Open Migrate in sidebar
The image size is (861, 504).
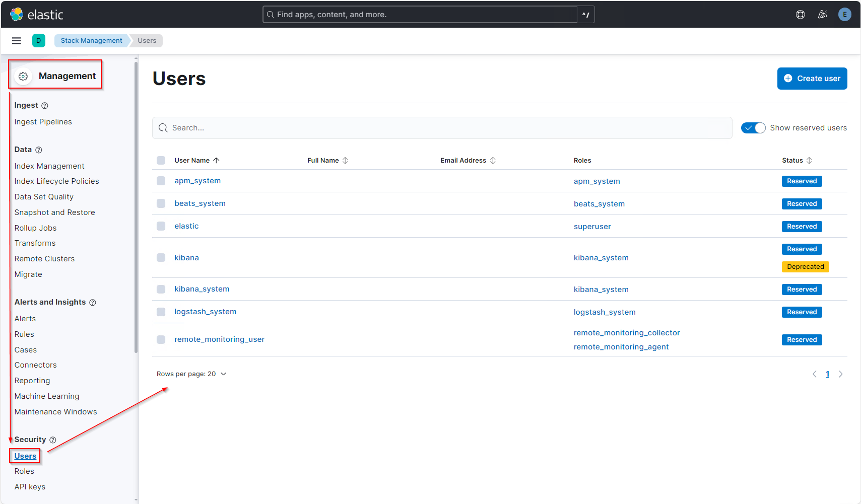[x=28, y=274]
